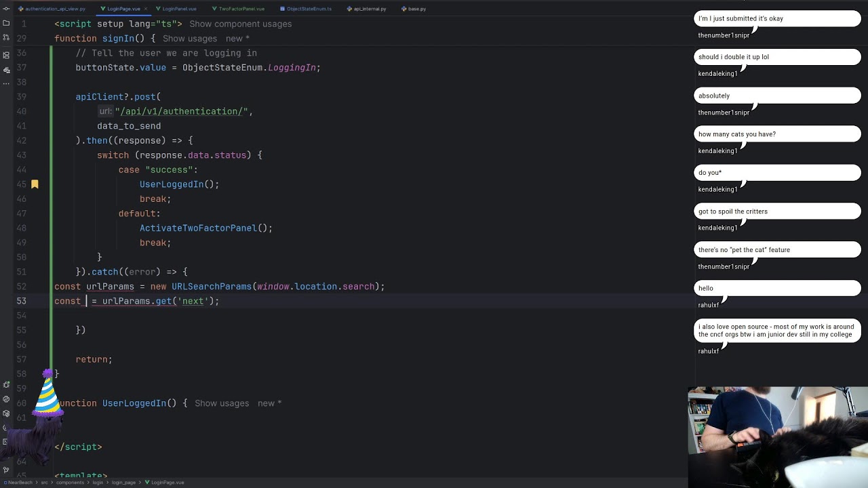This screenshot has width=868, height=488.
Task: Click 'Show usages' hint beside UserLoggedIn()
Action: click(222, 403)
